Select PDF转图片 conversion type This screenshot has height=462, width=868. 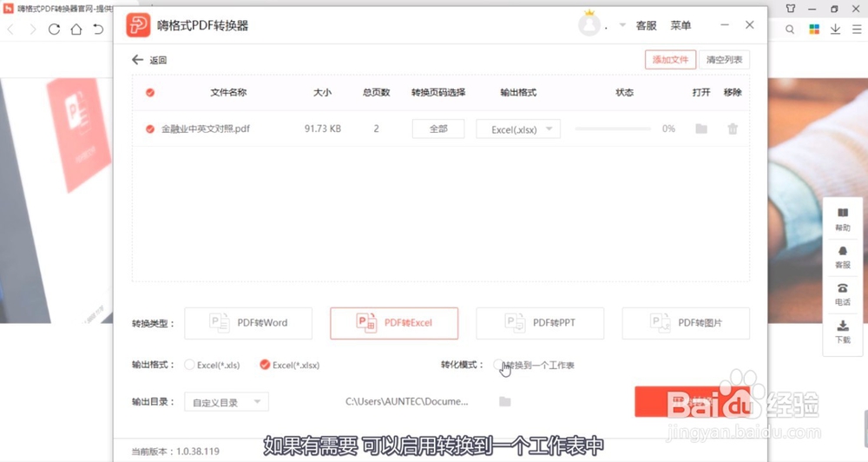(x=686, y=323)
